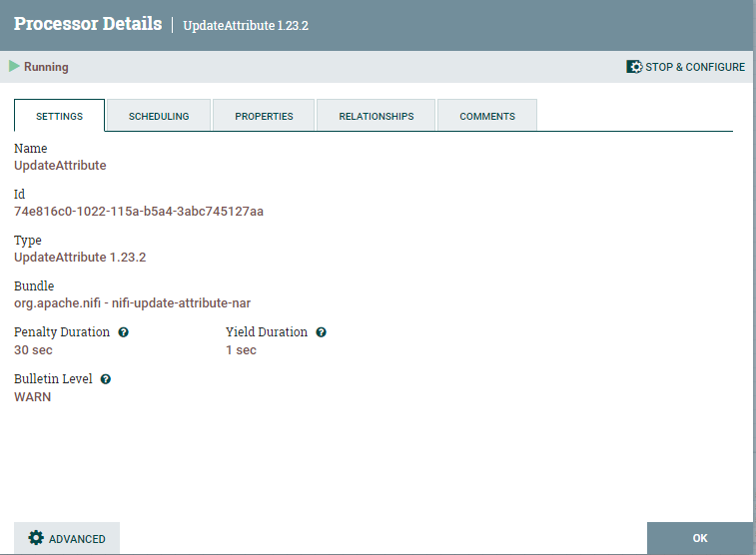This screenshot has height=555, width=756.
Task: Click the Type value UpdateAttribute 1.23.2
Action: [x=80, y=258]
